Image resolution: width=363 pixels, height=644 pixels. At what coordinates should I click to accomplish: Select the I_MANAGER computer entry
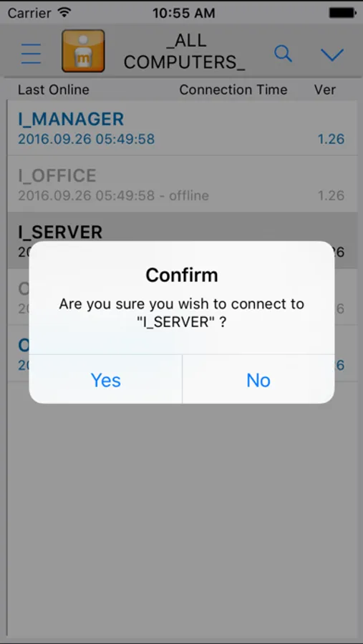click(182, 128)
